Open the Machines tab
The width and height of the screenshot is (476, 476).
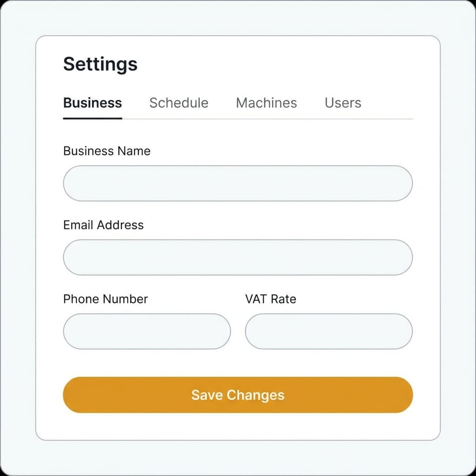tap(266, 103)
